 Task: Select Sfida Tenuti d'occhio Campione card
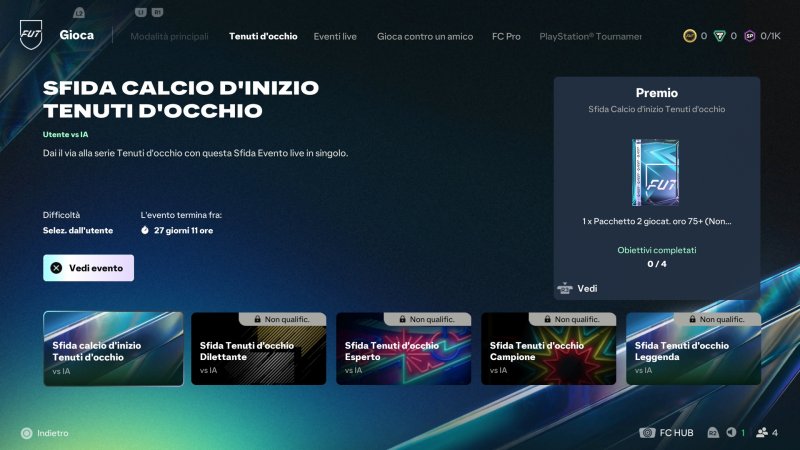coord(548,348)
